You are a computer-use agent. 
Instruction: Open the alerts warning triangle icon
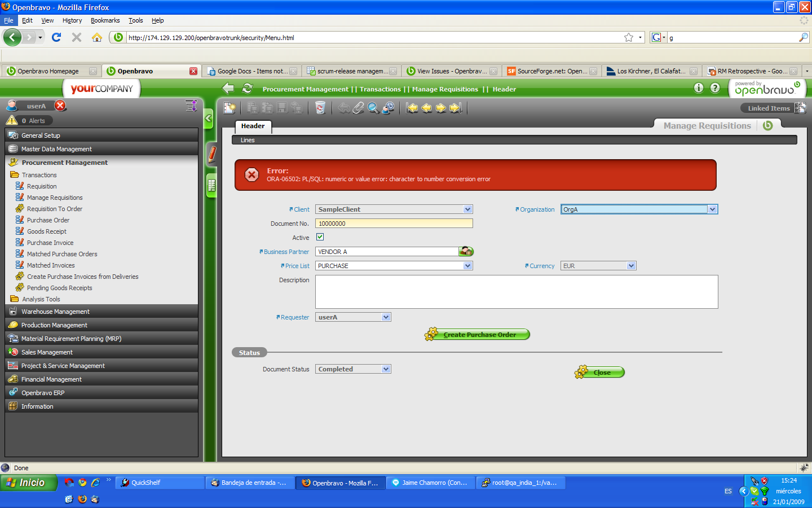click(12, 120)
